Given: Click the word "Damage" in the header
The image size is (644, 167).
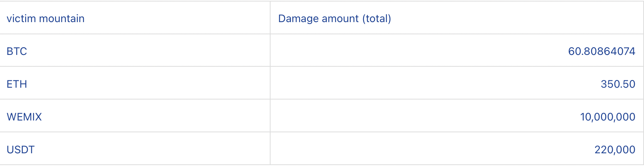Looking at the screenshot, I should pos(300,19).
